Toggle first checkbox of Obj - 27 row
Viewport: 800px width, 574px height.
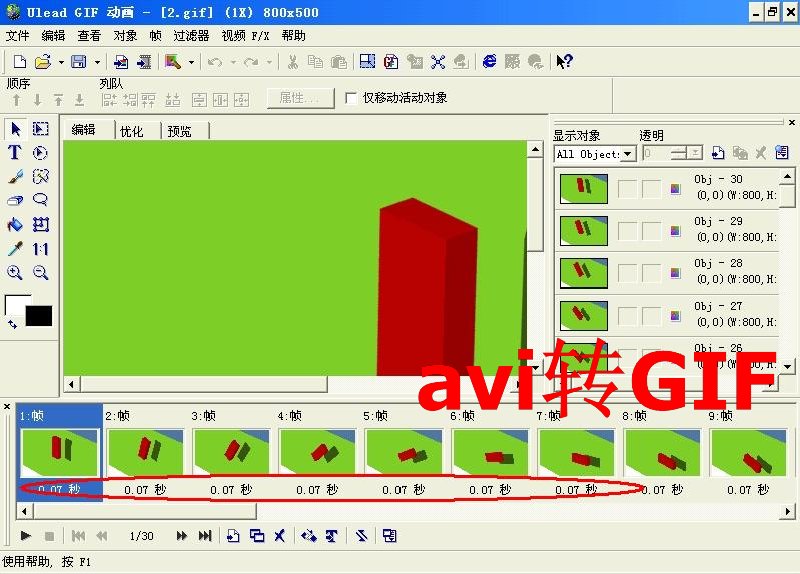click(x=627, y=316)
